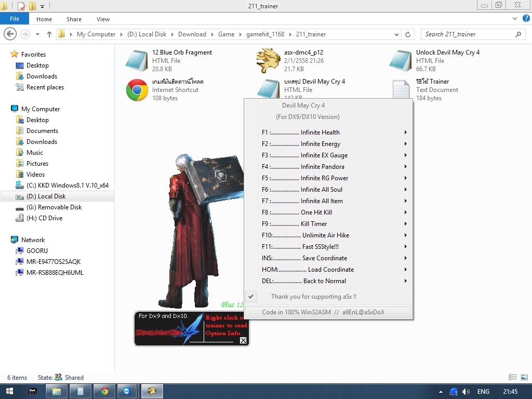
Task: Click the search magnifier icon
Action: point(518,34)
